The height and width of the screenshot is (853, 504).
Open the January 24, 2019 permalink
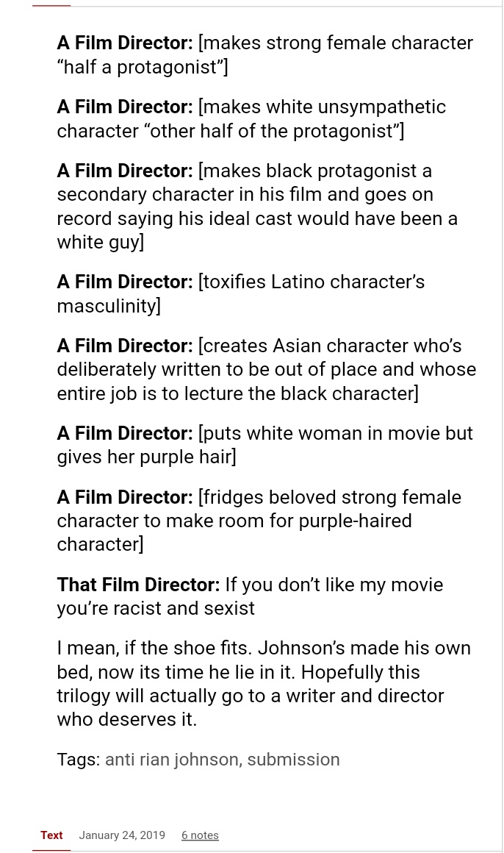(x=122, y=835)
